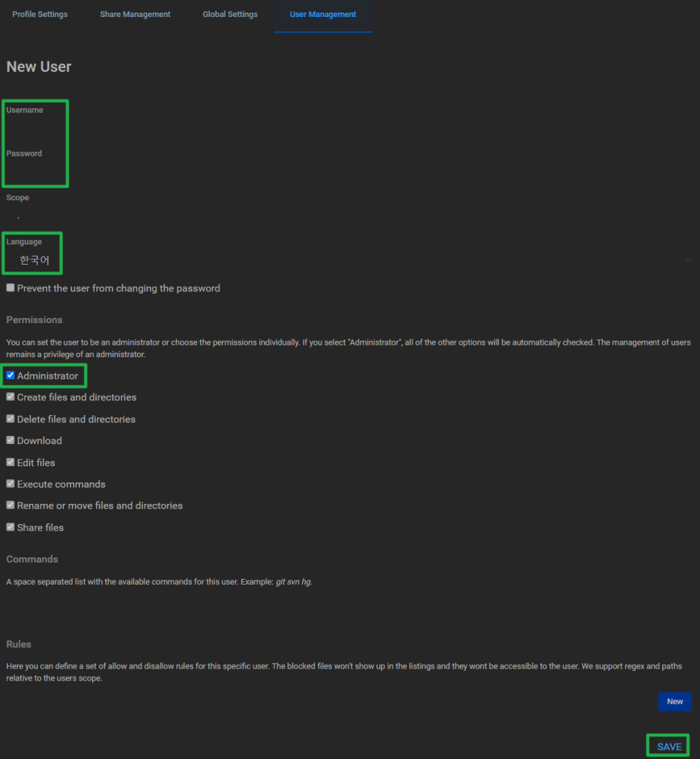Toggle the Share files checkbox
700x759 pixels.
tap(10, 527)
